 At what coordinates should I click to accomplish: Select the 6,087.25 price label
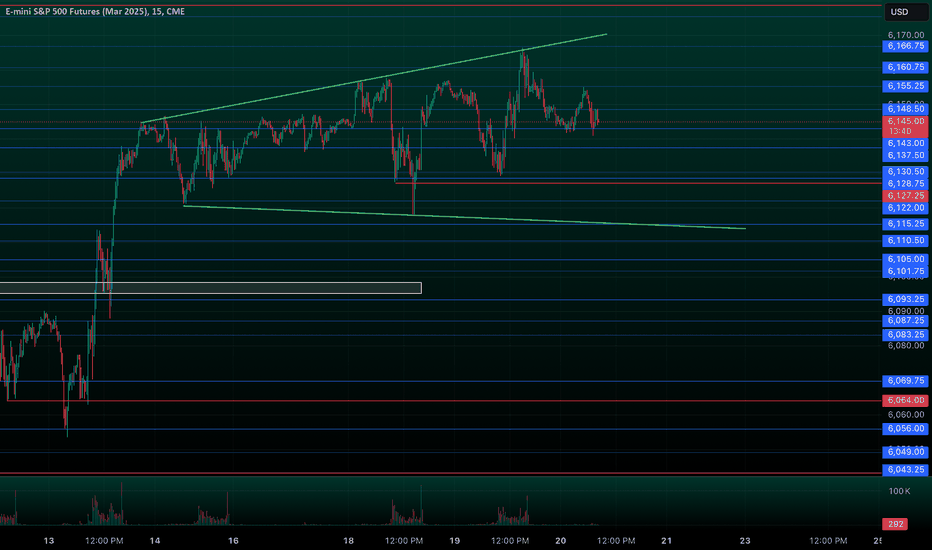pyautogui.click(x=905, y=320)
